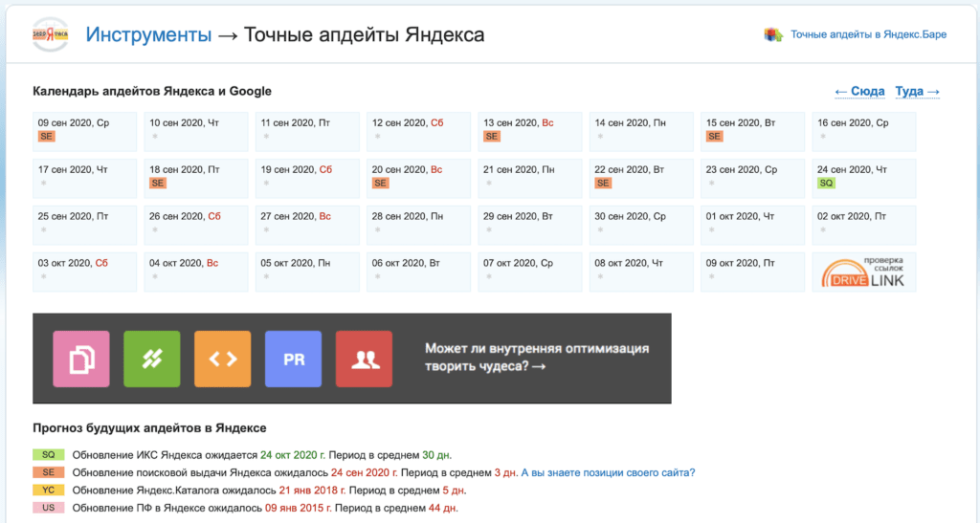
Task: Open А вы знаете позиции своего сайта? link
Action: click(608, 472)
